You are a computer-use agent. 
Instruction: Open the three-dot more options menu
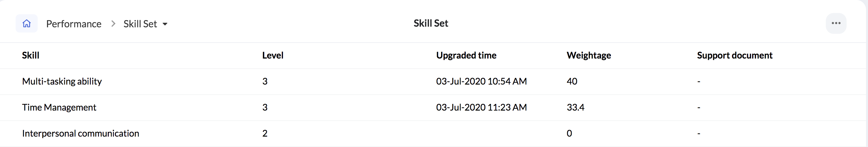point(836,23)
